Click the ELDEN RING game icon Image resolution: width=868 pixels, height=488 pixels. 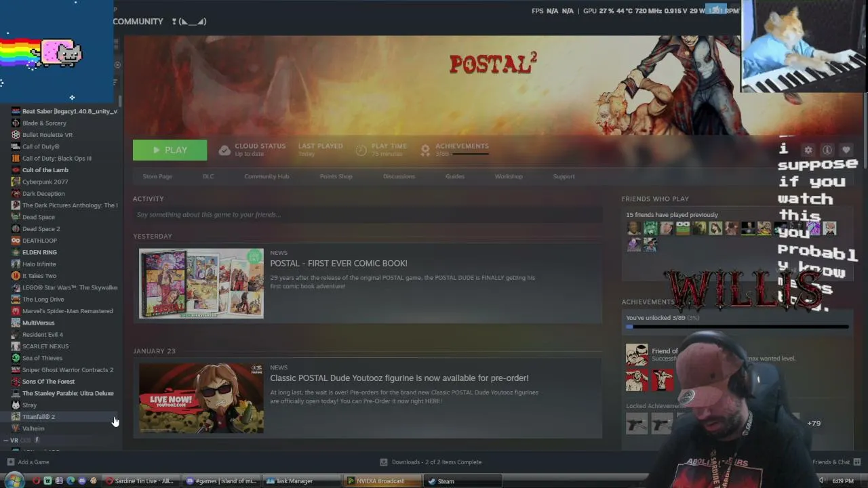(x=16, y=252)
